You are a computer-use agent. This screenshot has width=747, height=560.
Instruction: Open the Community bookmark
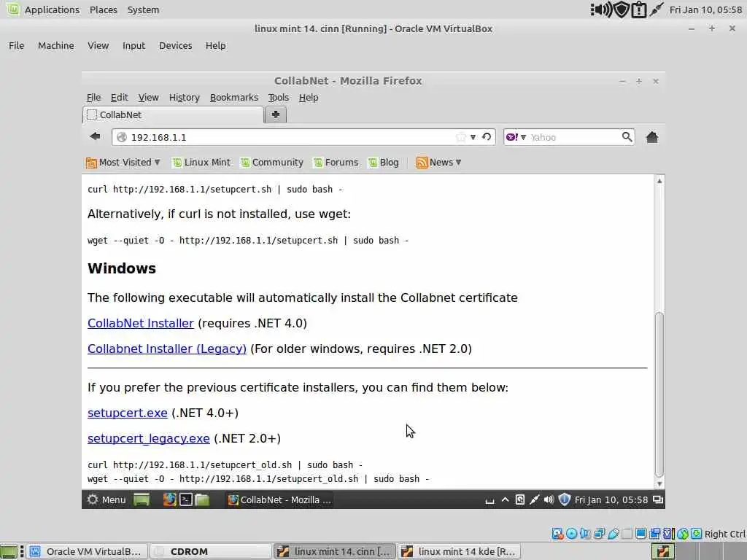[272, 163]
